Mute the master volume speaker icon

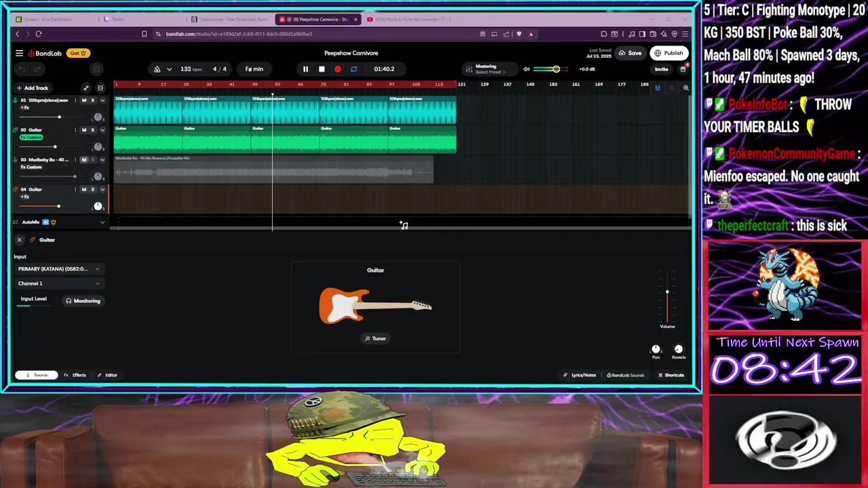pos(526,69)
